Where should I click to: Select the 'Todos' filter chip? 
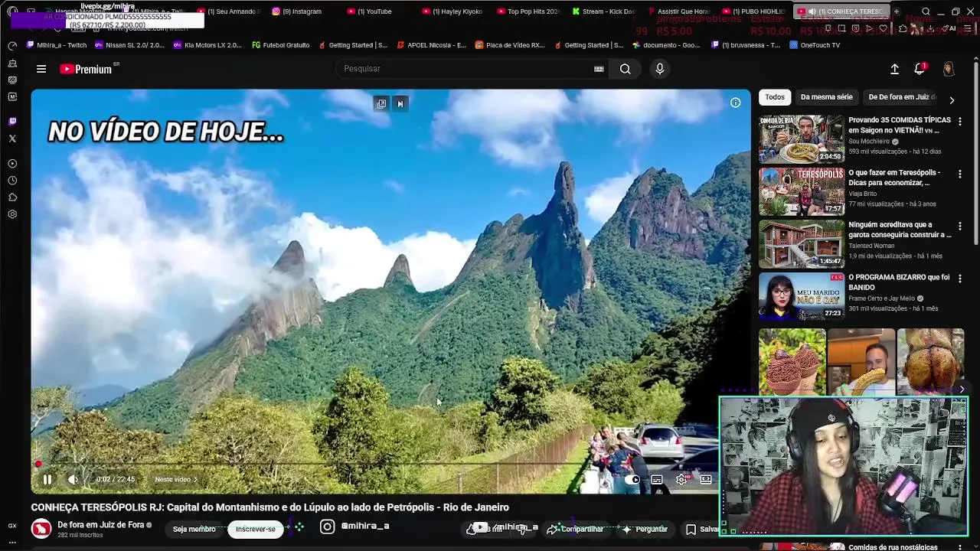(x=775, y=97)
